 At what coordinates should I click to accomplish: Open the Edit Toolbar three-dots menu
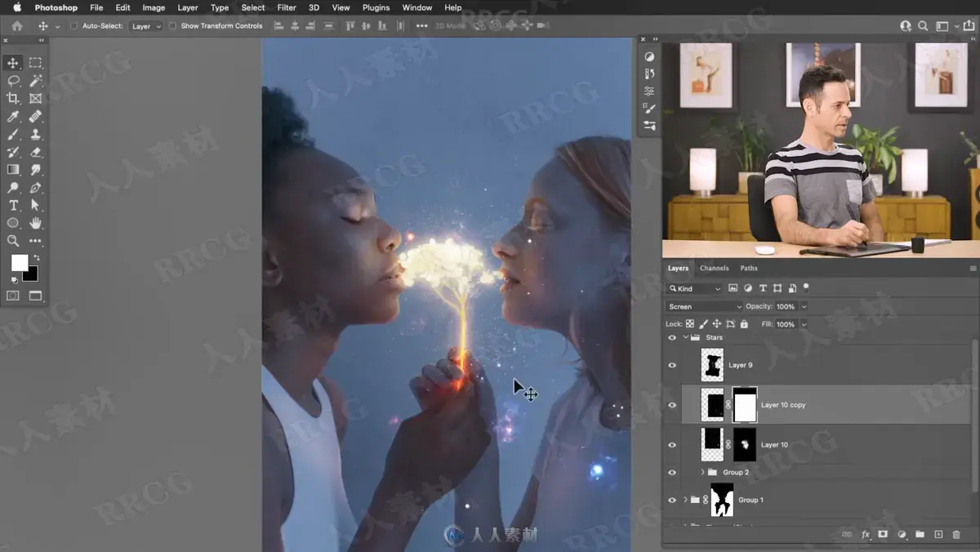pyautogui.click(x=35, y=241)
